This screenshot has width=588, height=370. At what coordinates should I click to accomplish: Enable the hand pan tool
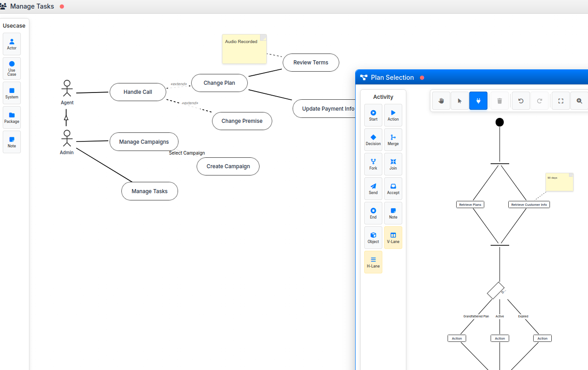pyautogui.click(x=441, y=101)
